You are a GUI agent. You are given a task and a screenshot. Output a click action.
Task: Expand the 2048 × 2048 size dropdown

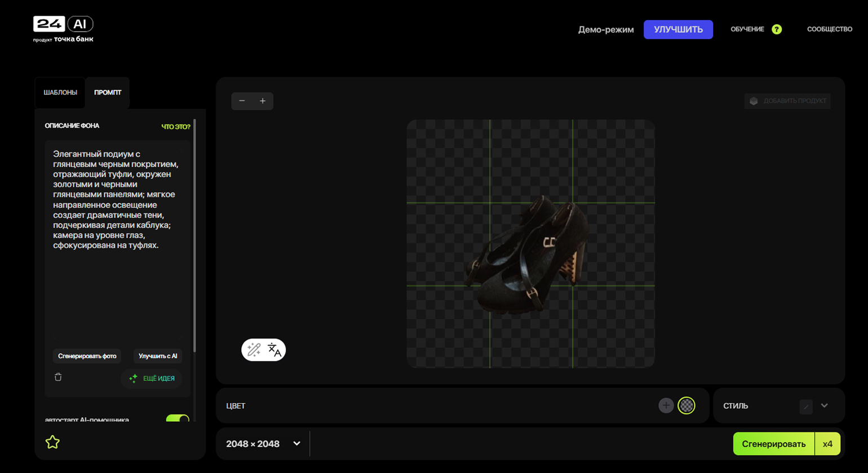click(296, 444)
